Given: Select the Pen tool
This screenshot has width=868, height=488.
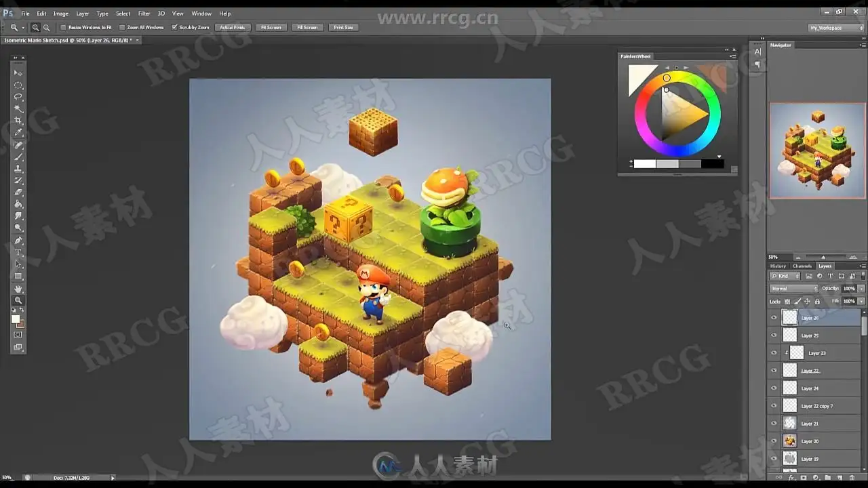Looking at the screenshot, I should click(x=18, y=241).
